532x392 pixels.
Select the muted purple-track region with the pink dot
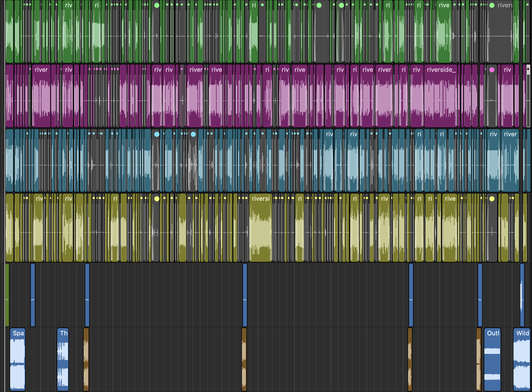coord(491,96)
